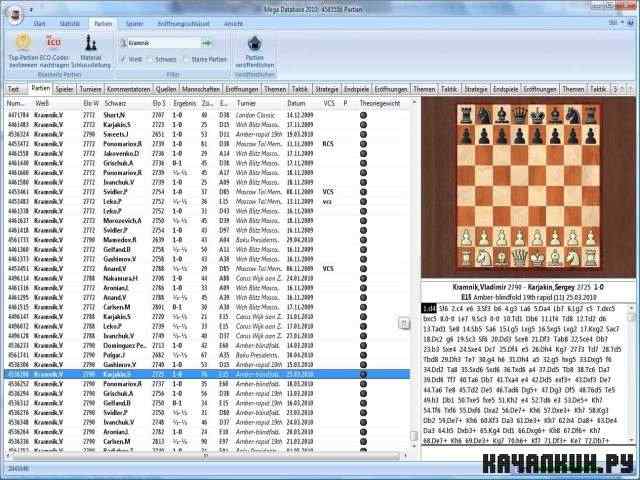This screenshot has width=640, height=480.
Task: Select the game against Smeets,J
Action: pyautogui.click(x=207, y=134)
